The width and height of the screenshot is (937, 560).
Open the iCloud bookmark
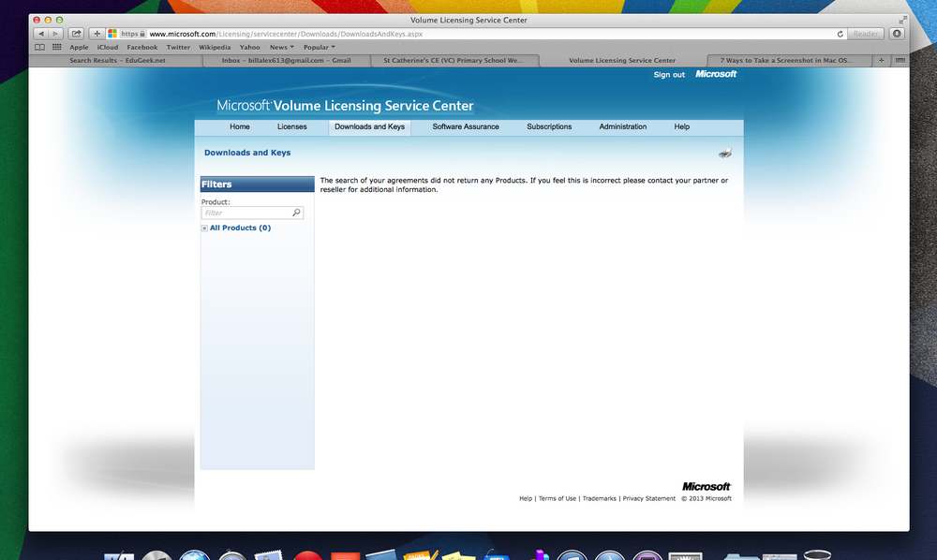coord(108,47)
